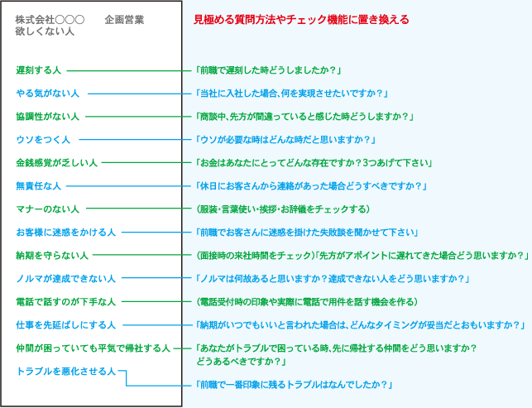
Task: Select the 欲しくない人 subtitle
Action: (x=45, y=31)
